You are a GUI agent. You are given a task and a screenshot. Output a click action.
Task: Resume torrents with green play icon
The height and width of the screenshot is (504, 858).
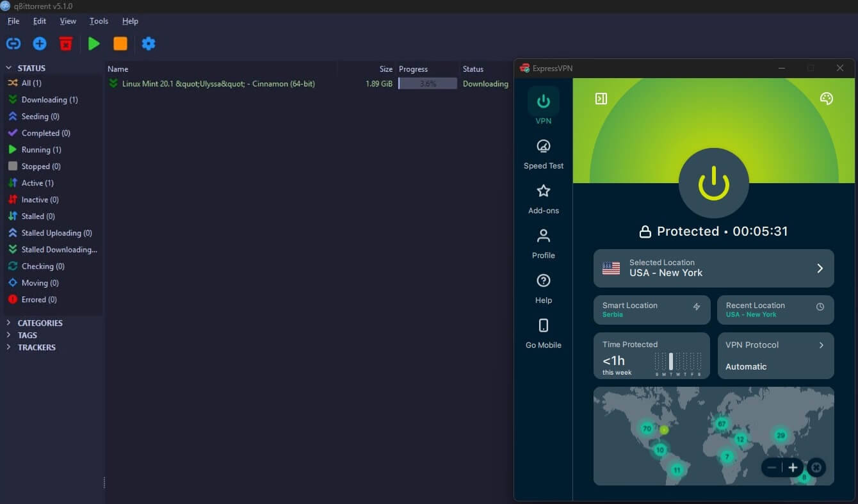point(94,44)
